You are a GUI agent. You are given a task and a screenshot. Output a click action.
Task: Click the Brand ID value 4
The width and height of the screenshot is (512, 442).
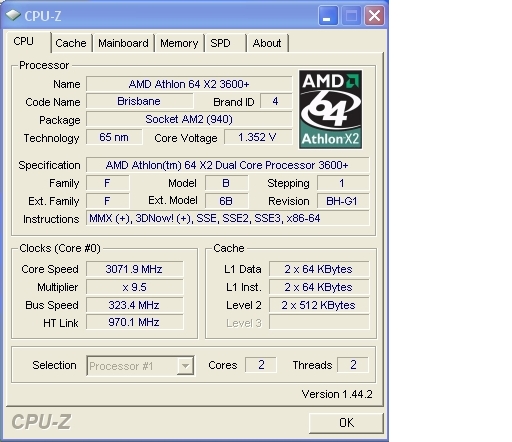click(276, 101)
